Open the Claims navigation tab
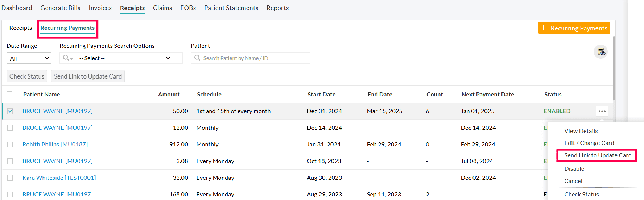Viewport: 644px width, 200px height. click(162, 8)
